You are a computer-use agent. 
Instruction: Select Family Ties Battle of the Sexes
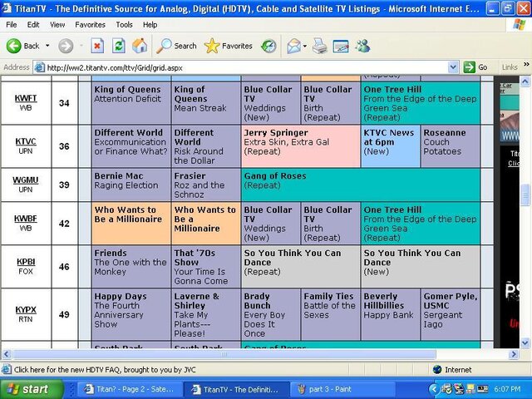click(331, 314)
